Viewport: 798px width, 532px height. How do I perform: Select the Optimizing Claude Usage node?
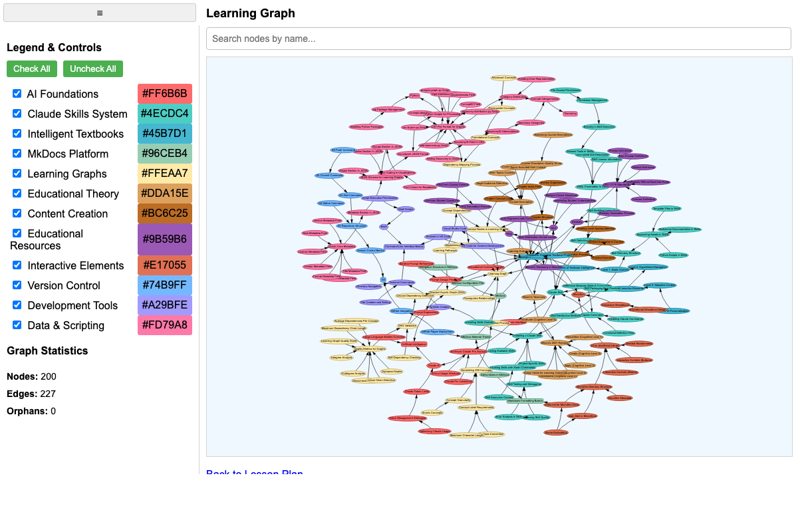point(434,431)
